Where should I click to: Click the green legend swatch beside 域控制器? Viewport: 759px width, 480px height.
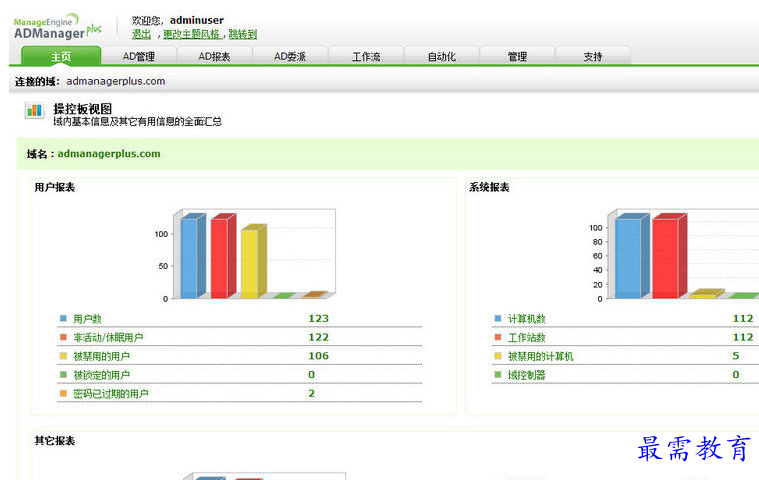(498, 375)
